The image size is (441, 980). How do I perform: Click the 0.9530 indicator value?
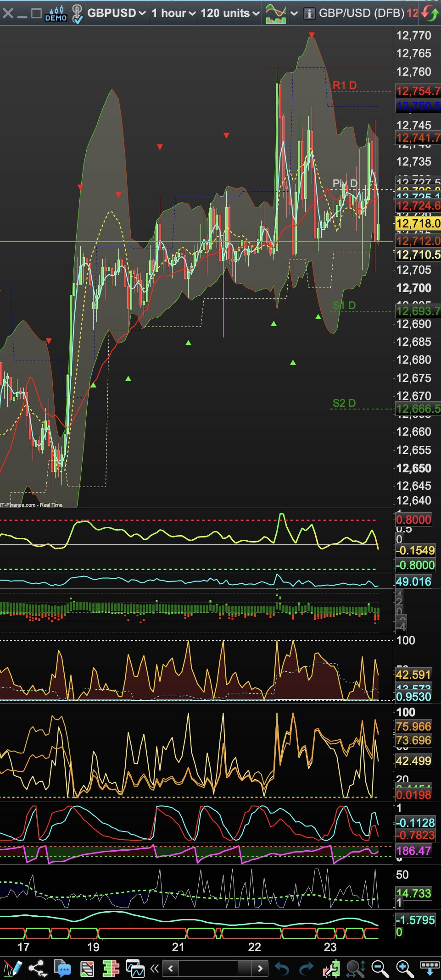point(413,697)
